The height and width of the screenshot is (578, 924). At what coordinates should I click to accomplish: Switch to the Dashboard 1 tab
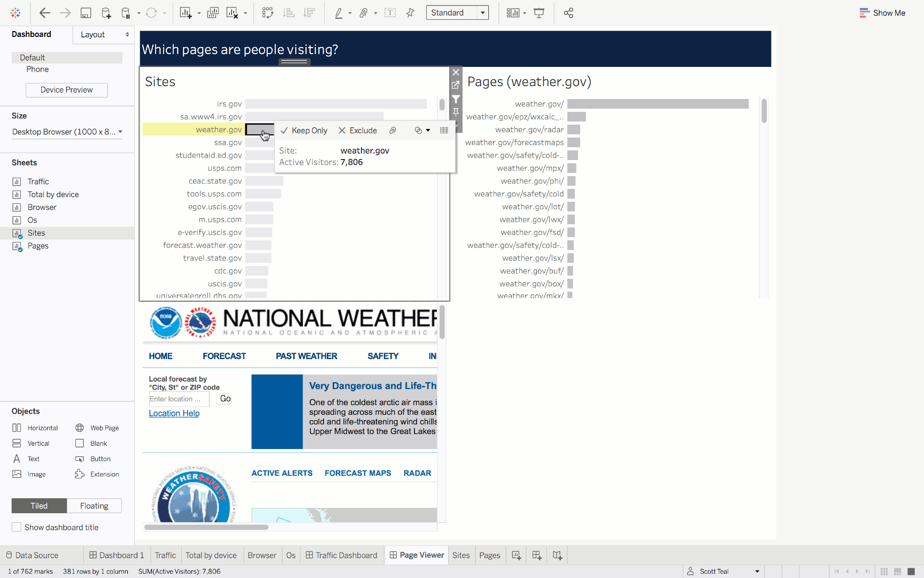click(117, 556)
